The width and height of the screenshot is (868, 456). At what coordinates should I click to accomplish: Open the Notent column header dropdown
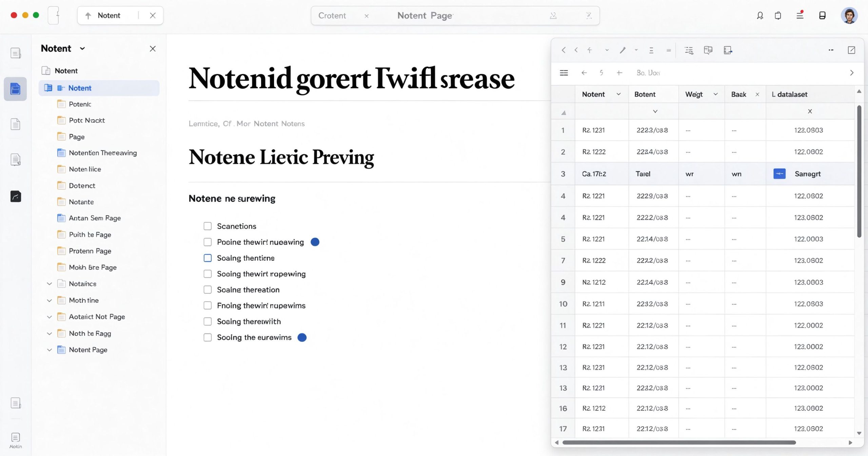618,94
